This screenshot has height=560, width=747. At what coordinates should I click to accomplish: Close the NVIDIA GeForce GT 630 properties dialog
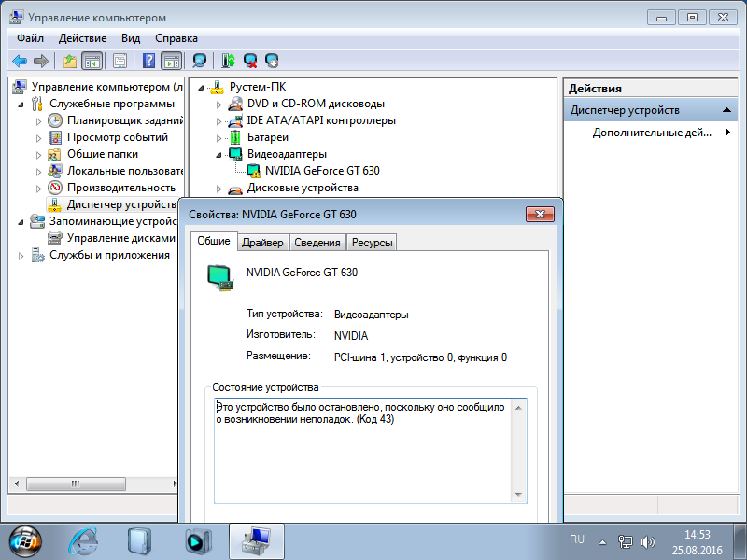click(540, 215)
